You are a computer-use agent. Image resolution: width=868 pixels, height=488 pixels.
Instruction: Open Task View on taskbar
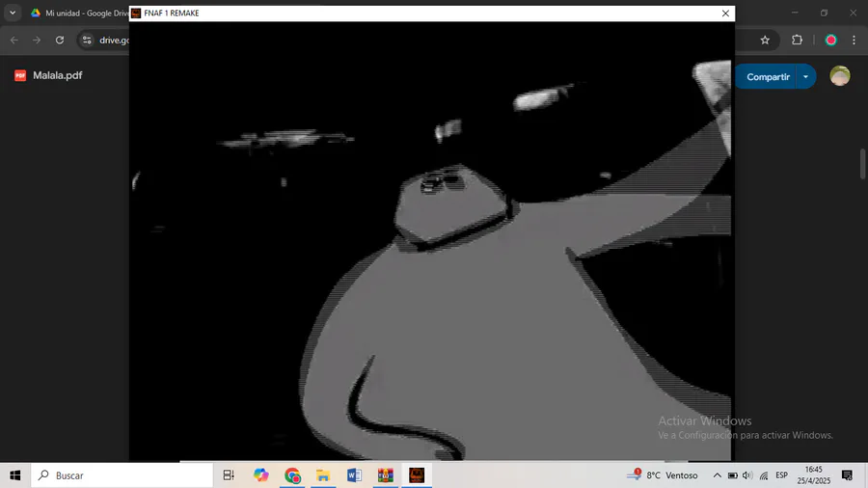(x=229, y=475)
